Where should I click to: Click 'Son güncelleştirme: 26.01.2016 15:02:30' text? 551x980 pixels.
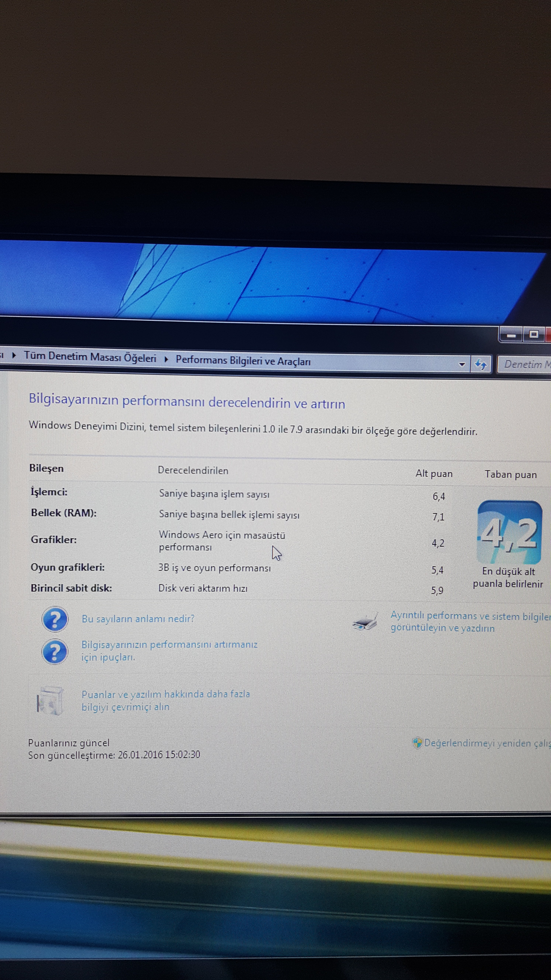114,755
